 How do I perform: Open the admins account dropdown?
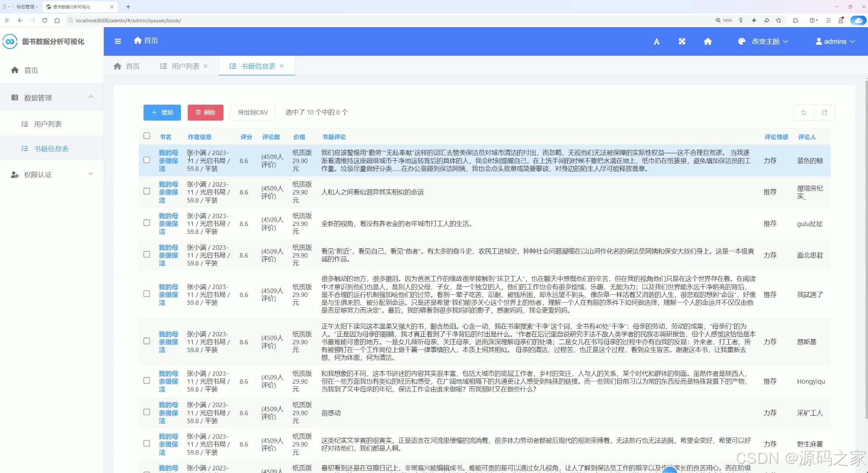(835, 41)
